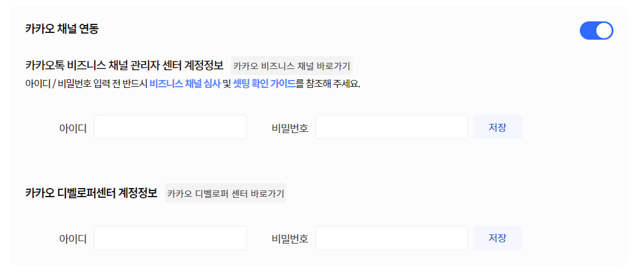Viewport: 644px width, 279px height.
Task: Focus the developer center 비밀번호 input field
Action: pos(391,238)
